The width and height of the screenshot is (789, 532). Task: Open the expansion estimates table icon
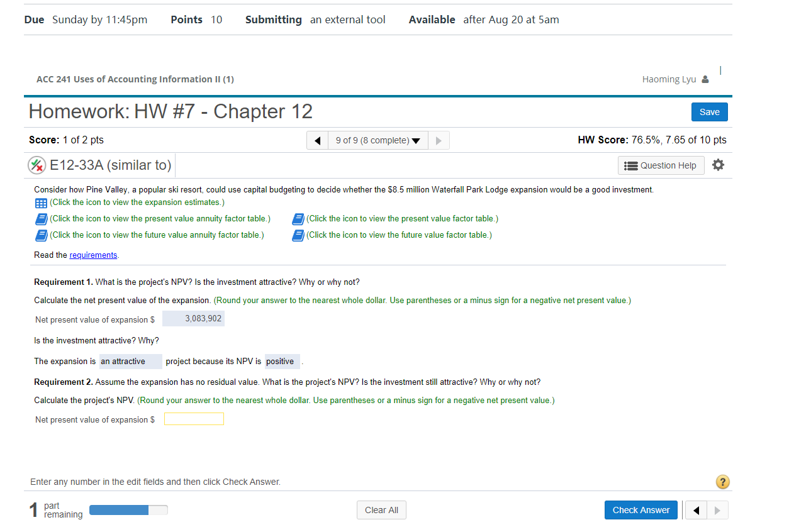pyautogui.click(x=41, y=202)
